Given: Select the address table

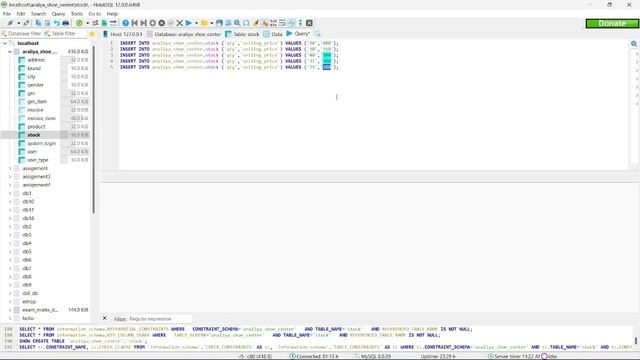Looking at the screenshot, I should pos(36,60).
